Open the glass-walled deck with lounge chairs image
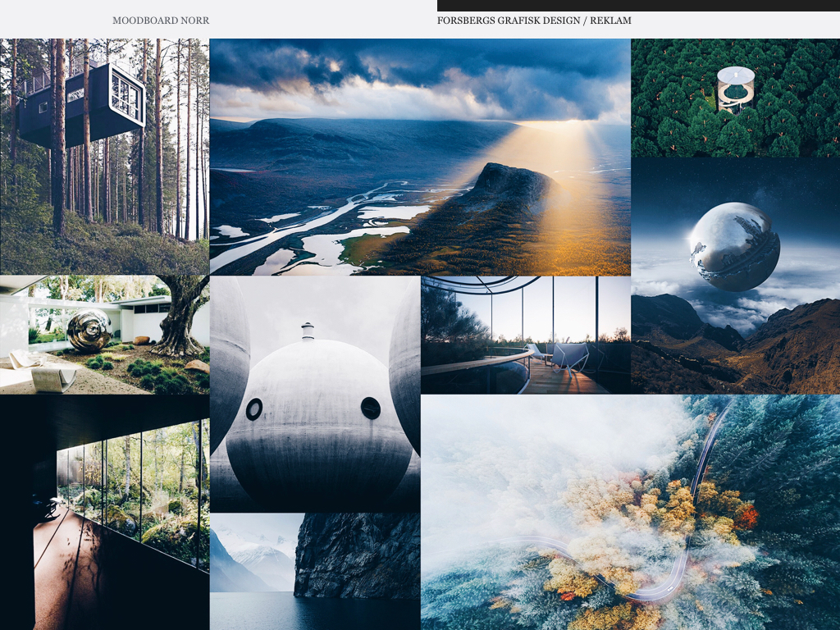This screenshot has width=840, height=630. pyautogui.click(x=526, y=335)
